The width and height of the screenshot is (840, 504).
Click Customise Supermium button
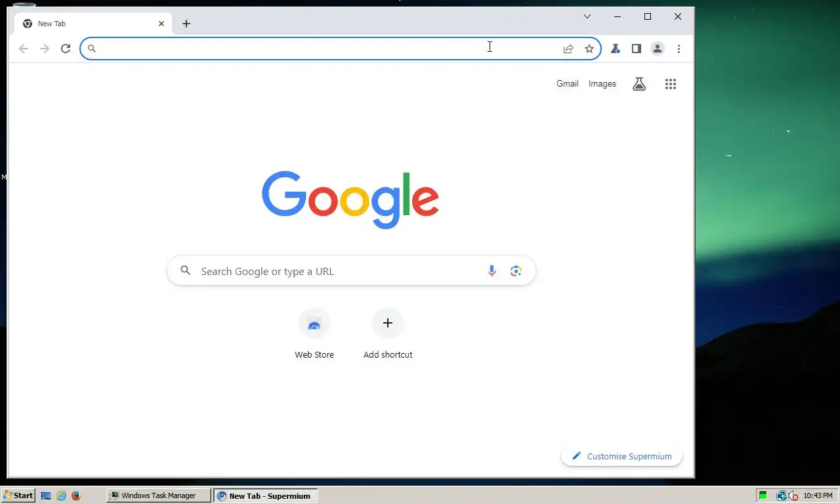[621, 456]
